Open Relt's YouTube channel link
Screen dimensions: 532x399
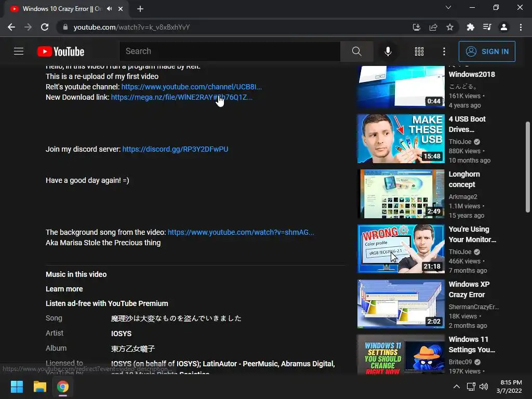click(x=191, y=87)
